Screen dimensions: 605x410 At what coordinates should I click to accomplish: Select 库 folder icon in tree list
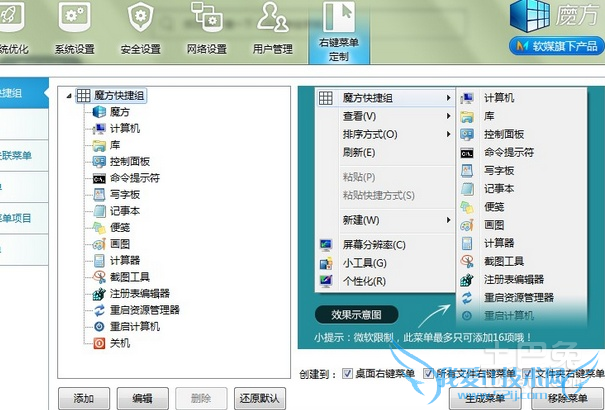[99, 145]
